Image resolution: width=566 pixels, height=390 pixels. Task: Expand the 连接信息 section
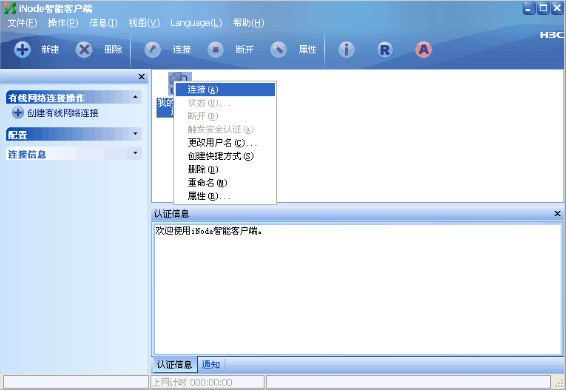coord(135,153)
